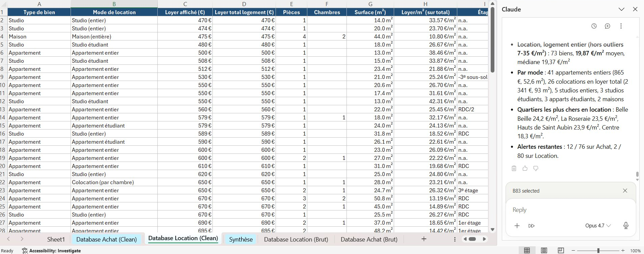Open Database Achat (Brut) tab
This screenshot has height=254, width=644.
tap(369, 239)
